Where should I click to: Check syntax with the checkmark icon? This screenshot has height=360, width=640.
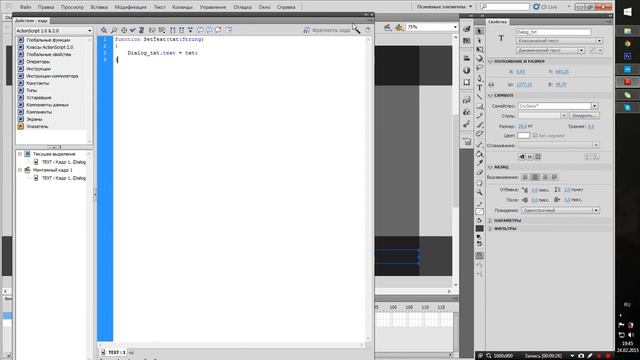[x=133, y=30]
